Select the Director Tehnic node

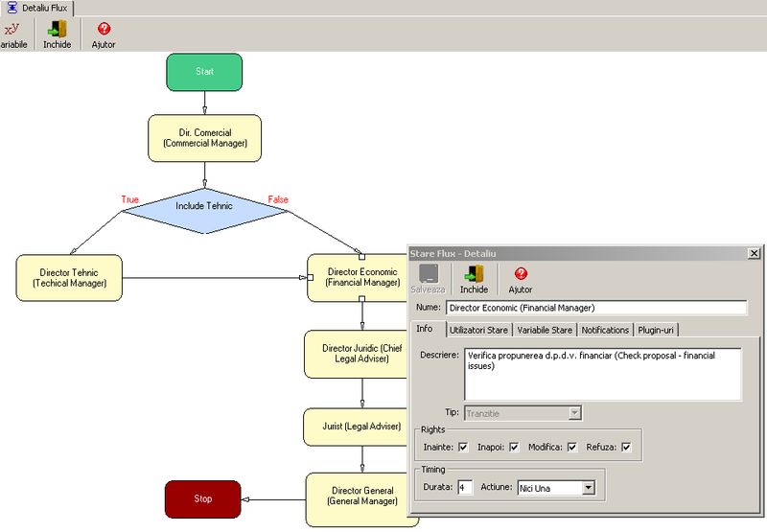pyautogui.click(x=69, y=278)
